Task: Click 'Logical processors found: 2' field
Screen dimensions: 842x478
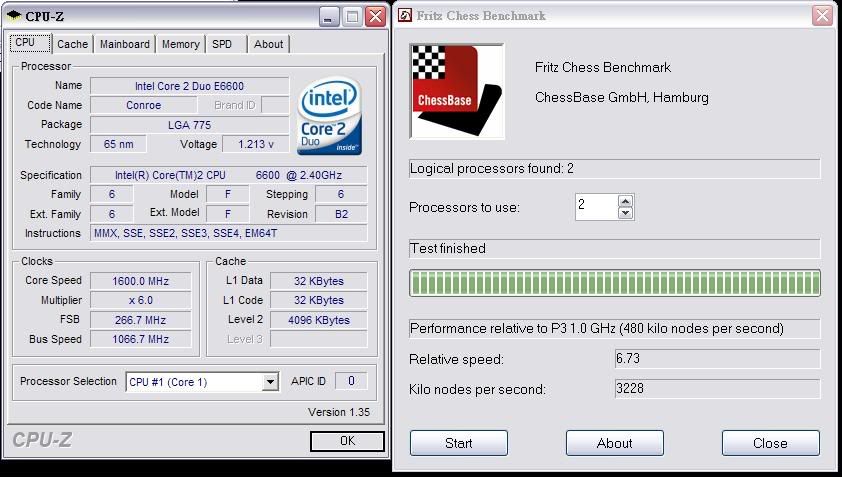Action: point(615,169)
